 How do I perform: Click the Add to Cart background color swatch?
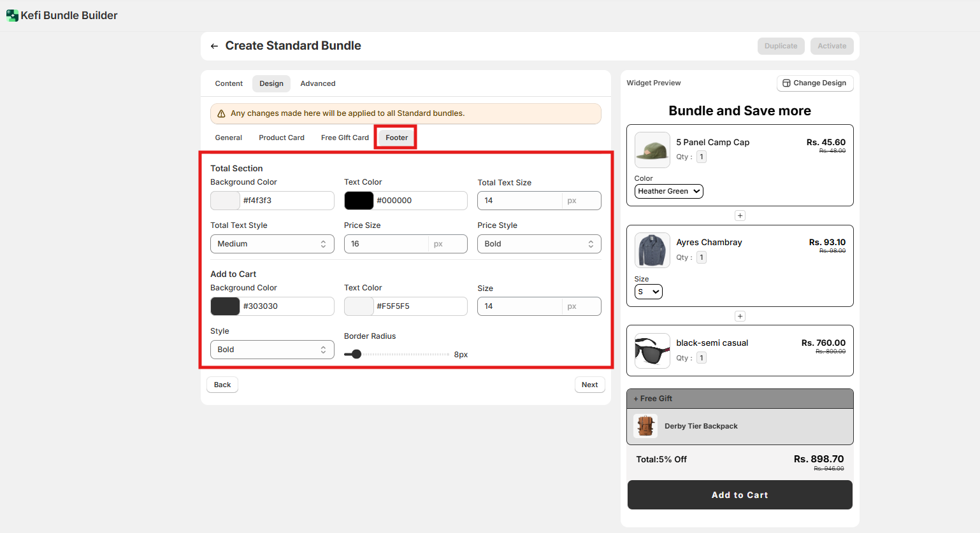click(226, 306)
